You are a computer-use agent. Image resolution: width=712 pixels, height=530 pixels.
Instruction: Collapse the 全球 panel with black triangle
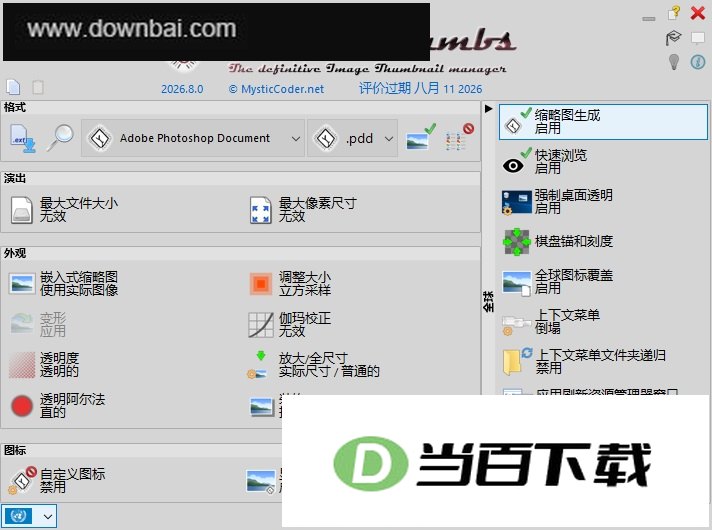(x=488, y=109)
